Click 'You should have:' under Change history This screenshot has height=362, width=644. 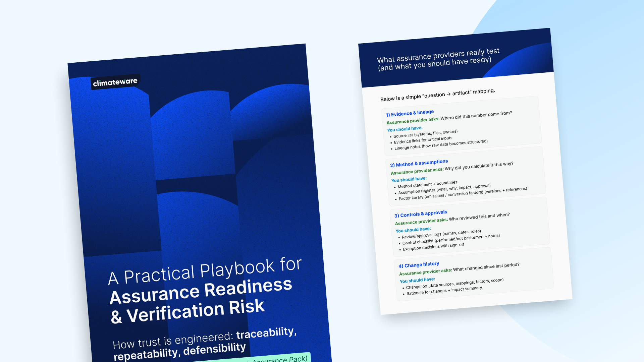(x=417, y=280)
